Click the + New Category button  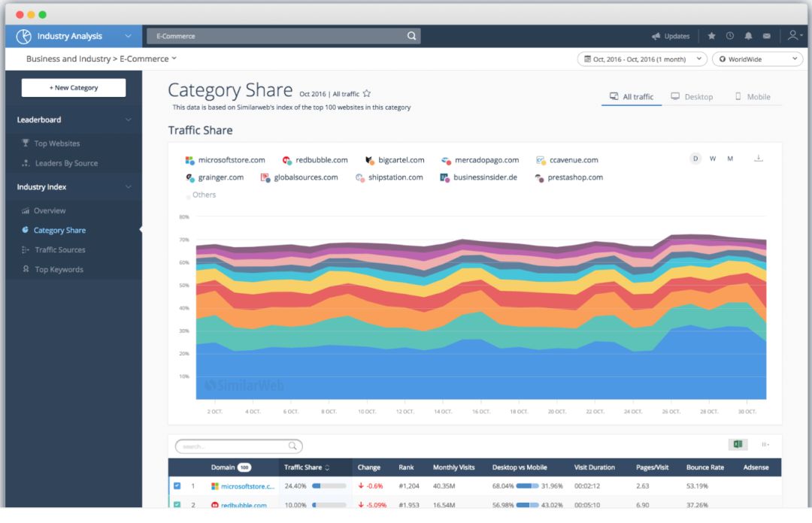pos(74,88)
